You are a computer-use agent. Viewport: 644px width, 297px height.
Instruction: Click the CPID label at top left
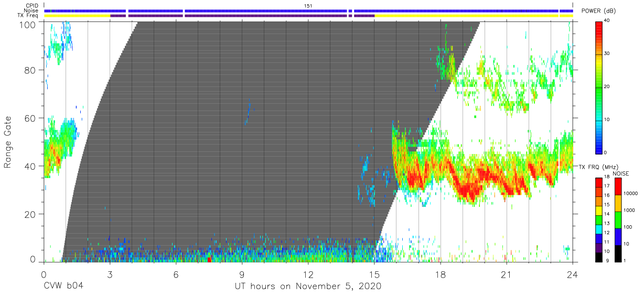33,6
